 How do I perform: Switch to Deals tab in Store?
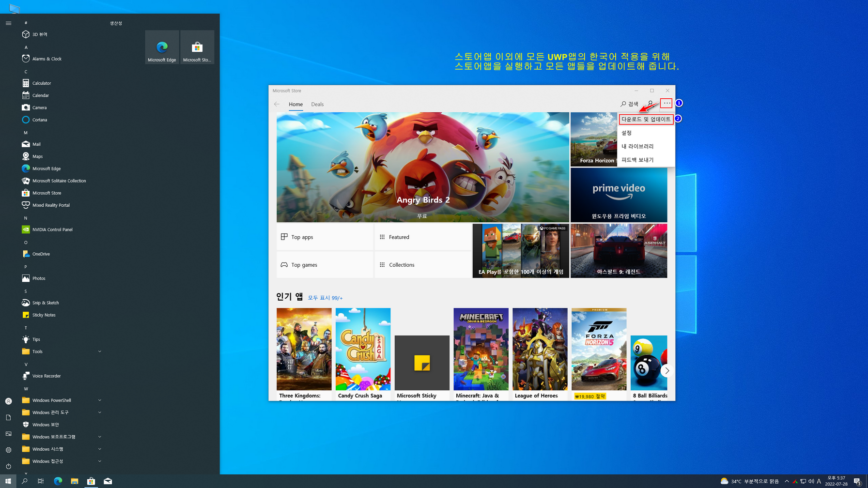click(317, 104)
